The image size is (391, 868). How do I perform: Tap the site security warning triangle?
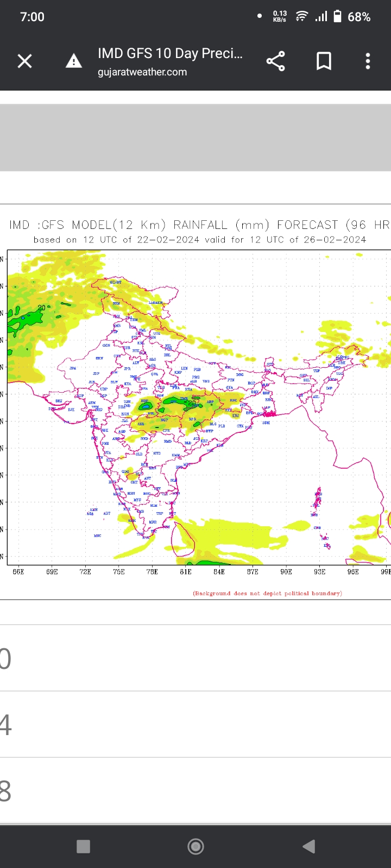[x=74, y=61]
